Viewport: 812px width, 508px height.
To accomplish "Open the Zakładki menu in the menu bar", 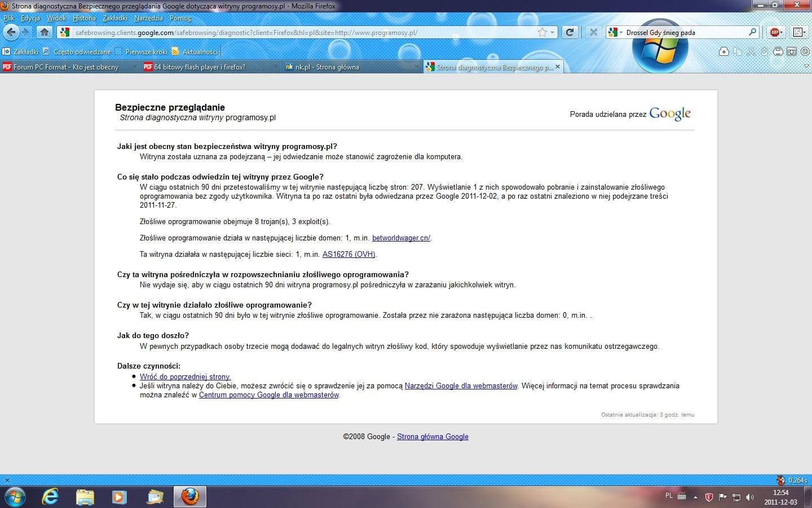I will point(115,18).
